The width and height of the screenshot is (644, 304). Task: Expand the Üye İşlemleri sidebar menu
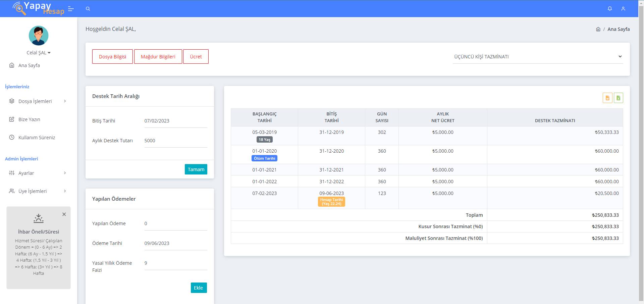coord(38,191)
